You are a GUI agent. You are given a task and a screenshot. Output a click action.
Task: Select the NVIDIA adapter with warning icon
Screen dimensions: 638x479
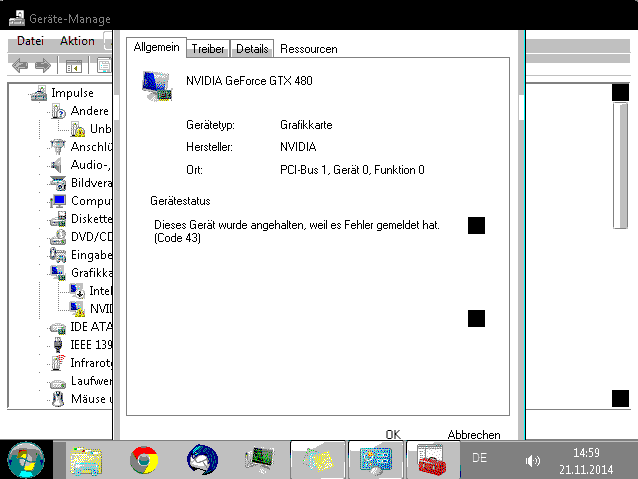pos(77,308)
